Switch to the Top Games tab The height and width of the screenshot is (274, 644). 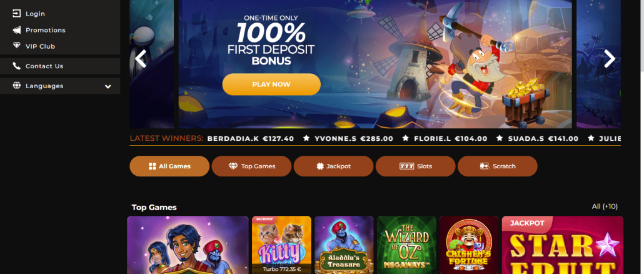251,166
